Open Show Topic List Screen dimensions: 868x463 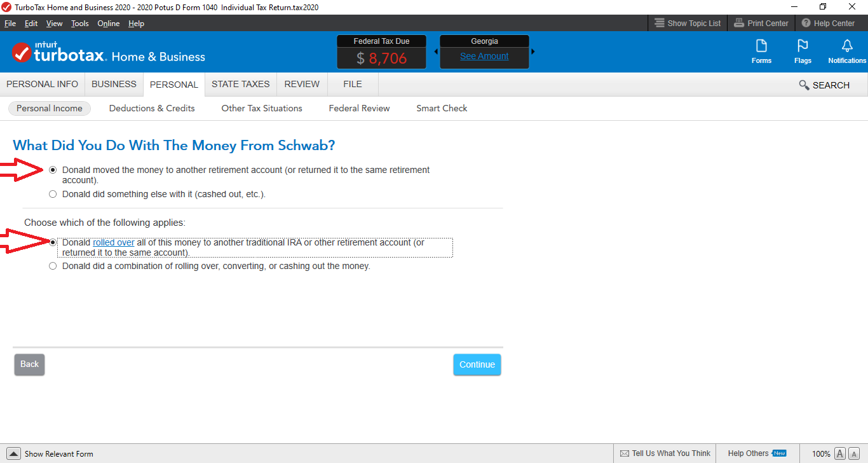tap(688, 24)
